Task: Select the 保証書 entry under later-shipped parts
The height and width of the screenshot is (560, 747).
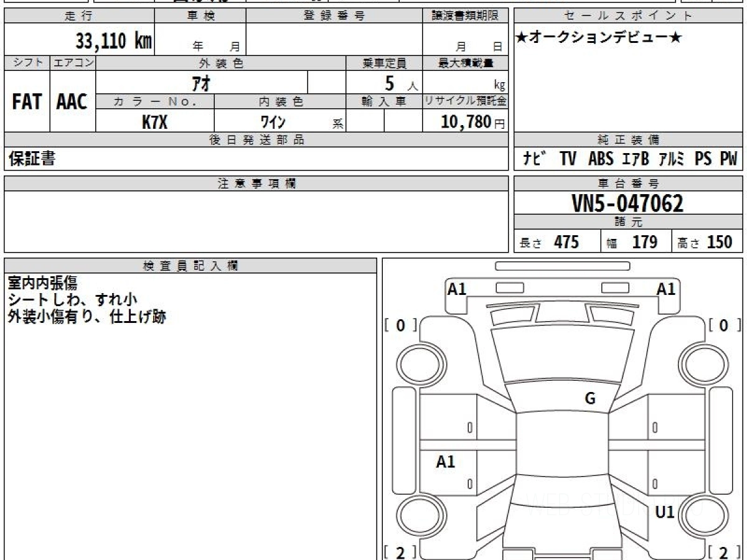Action: tap(32, 159)
